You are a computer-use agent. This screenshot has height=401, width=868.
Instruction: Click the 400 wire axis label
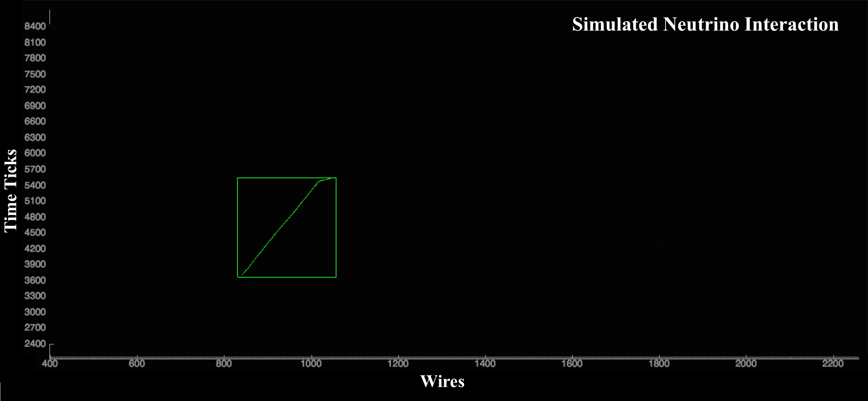[50, 364]
